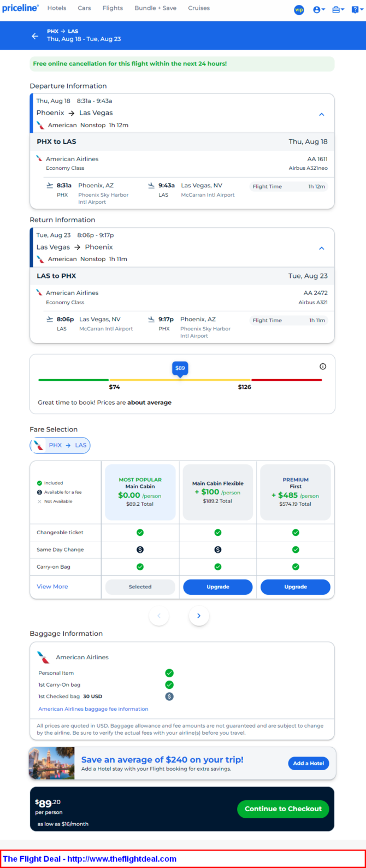Open the Cruises menu item
Viewport: 366px width, 868px height.
[199, 8]
